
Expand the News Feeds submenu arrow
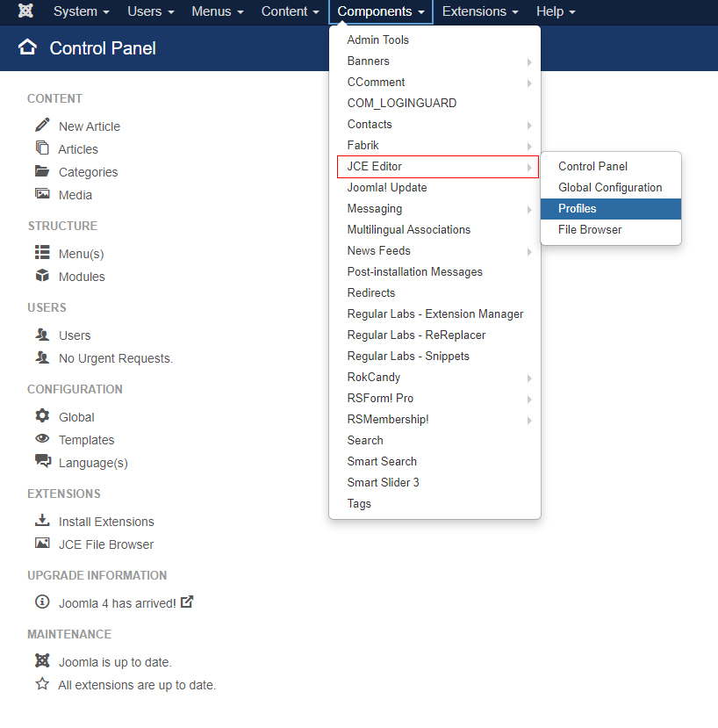pos(529,252)
